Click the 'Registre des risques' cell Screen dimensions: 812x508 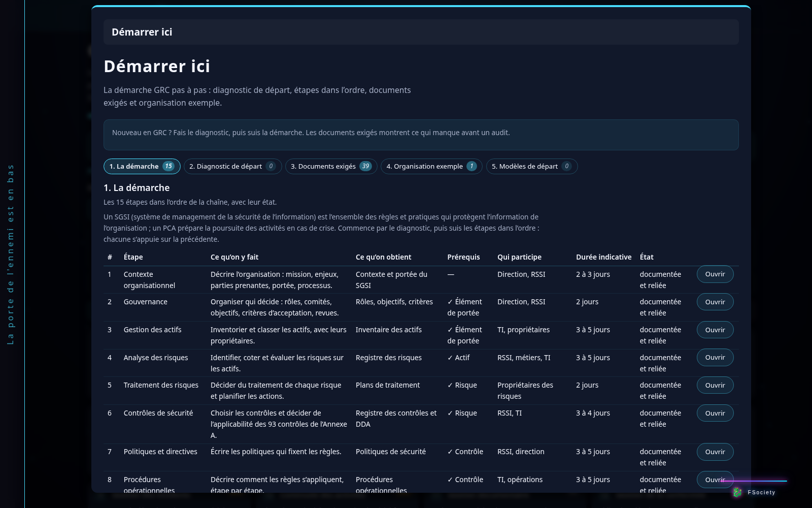coord(389,358)
